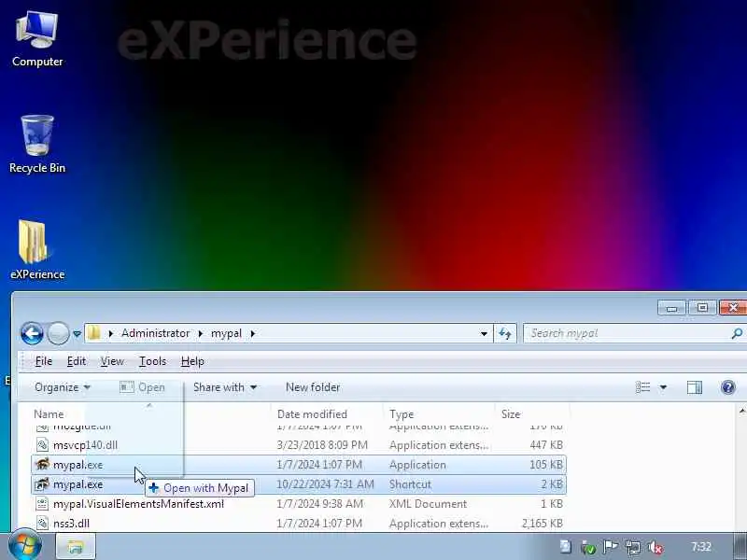Select the msvcp140.dll file
The width and height of the screenshot is (747, 560).
point(85,445)
